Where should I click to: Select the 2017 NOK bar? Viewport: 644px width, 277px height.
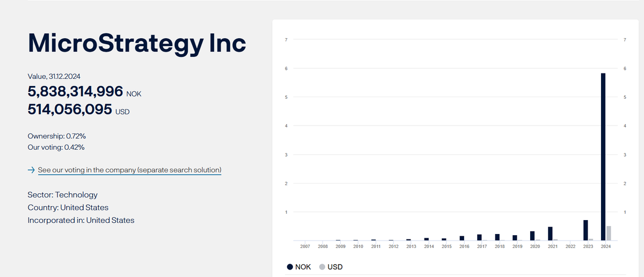[479, 237]
